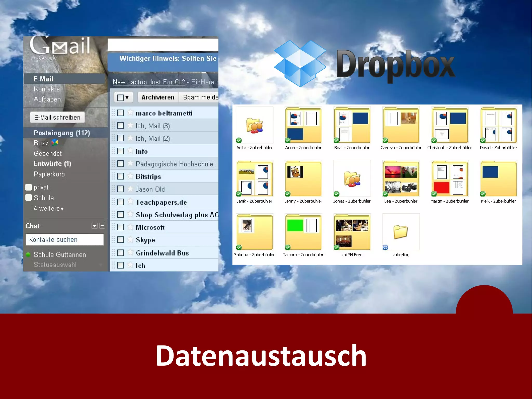The image size is (532, 399).
Task: Open Kontakte in Gmail sidebar
Action: pos(47,89)
